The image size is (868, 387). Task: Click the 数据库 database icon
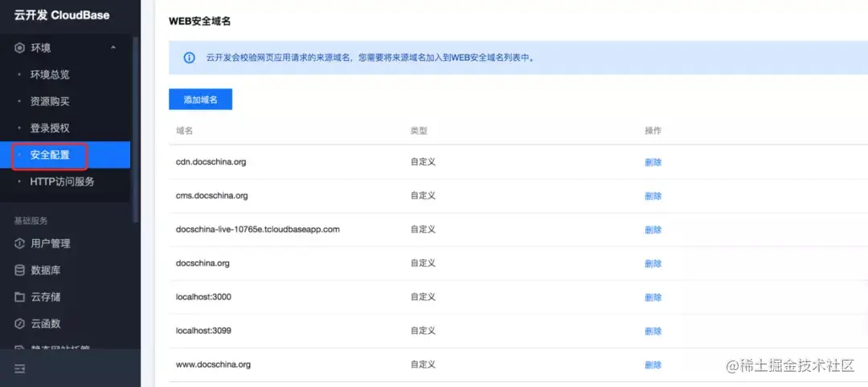tap(19, 271)
